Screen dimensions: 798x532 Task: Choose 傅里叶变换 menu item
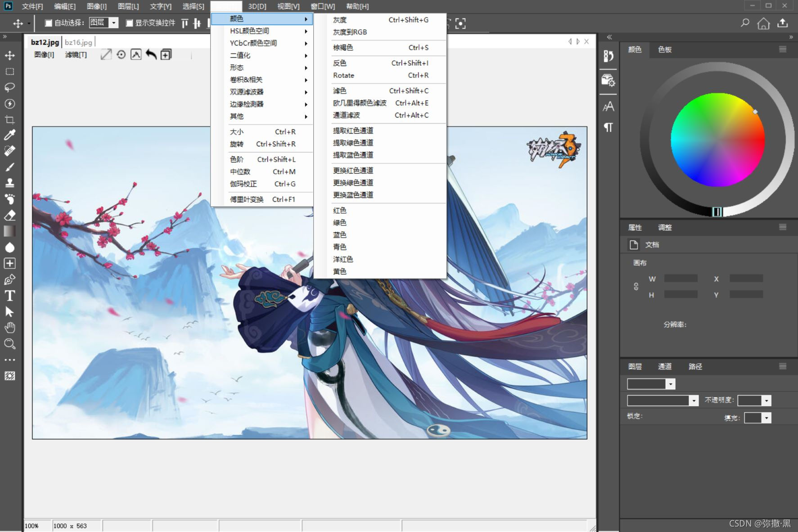[262, 199]
